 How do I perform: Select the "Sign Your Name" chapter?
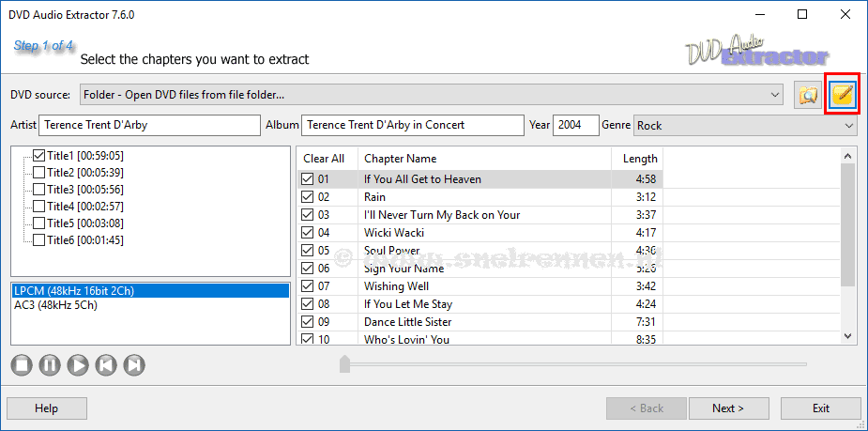[x=404, y=269]
